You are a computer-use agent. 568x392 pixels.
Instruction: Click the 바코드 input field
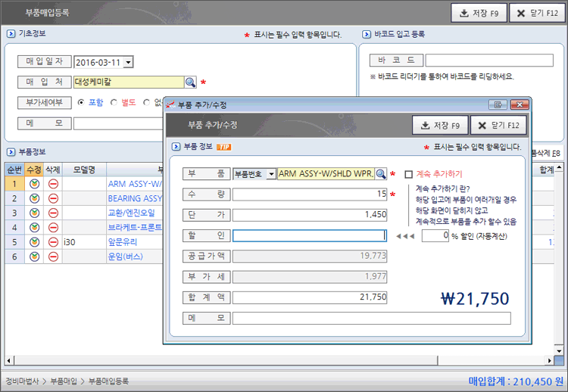489,61
